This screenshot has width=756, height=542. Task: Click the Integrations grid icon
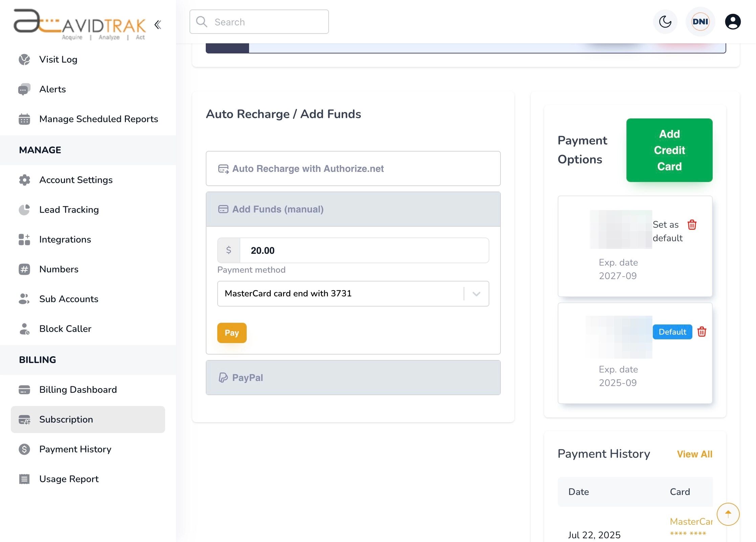coord(24,240)
